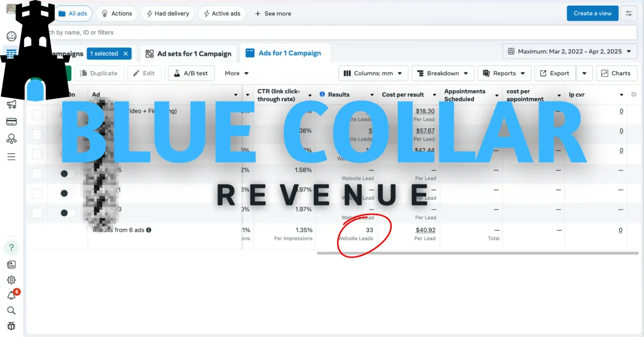Open the Maximum date range picker
The width and height of the screenshot is (644, 337).
[x=570, y=52]
